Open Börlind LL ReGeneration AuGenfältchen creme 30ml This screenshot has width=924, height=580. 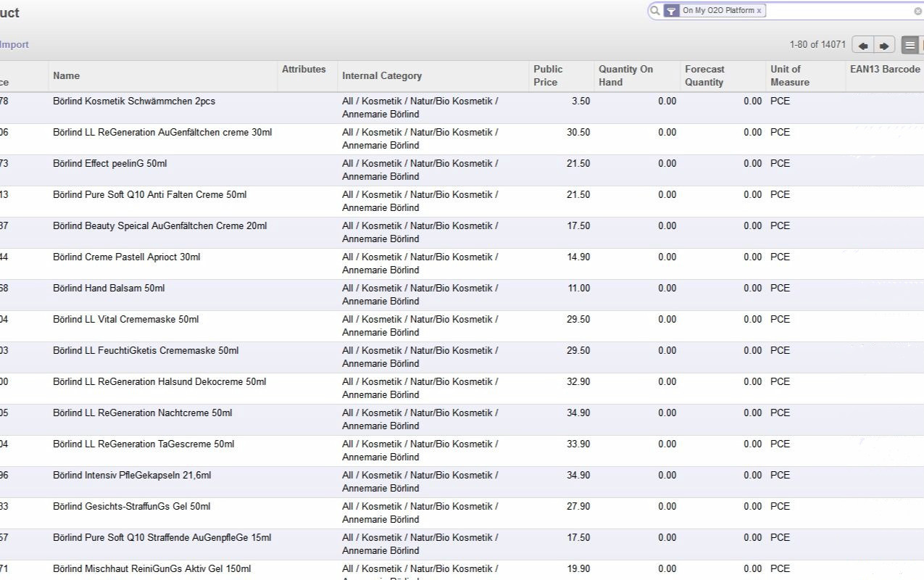[162, 133]
